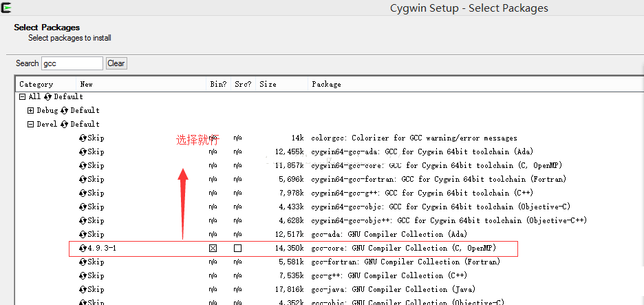Click cycle icon for cygwin64-gcc-fortran row
Screen dimensions: 644x305
pos(83,179)
